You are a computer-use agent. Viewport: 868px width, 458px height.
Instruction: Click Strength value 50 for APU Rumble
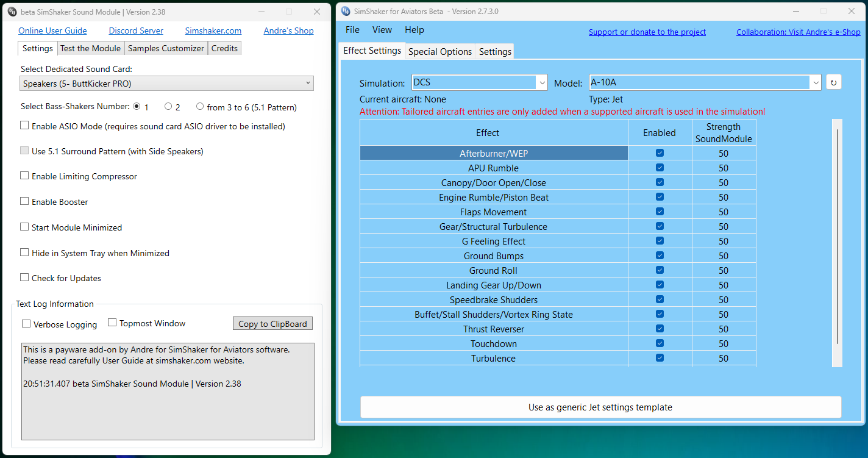click(x=724, y=168)
